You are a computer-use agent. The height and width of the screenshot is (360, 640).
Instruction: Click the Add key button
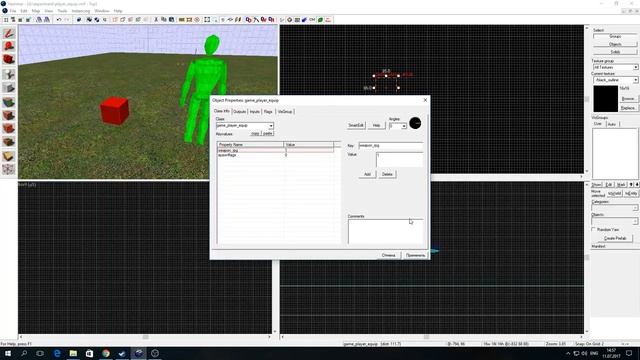click(367, 174)
